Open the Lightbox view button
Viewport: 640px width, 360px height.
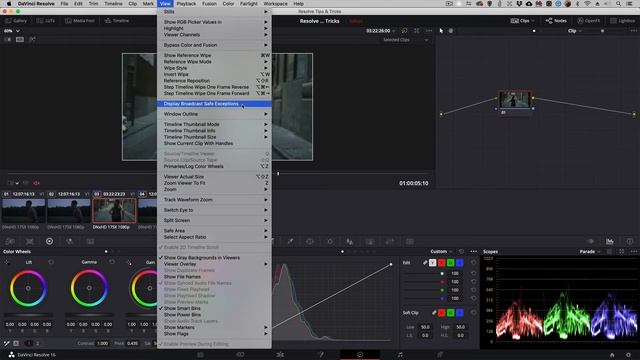click(x=622, y=21)
